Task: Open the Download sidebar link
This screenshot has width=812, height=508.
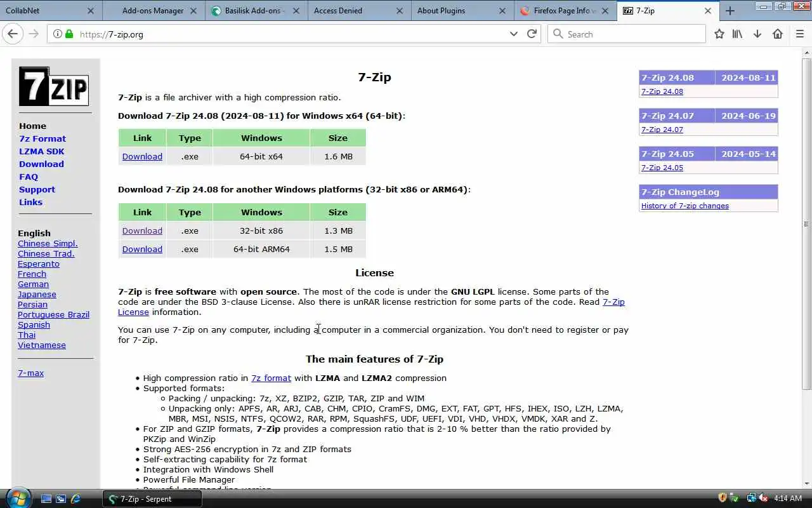Action: pos(41,164)
